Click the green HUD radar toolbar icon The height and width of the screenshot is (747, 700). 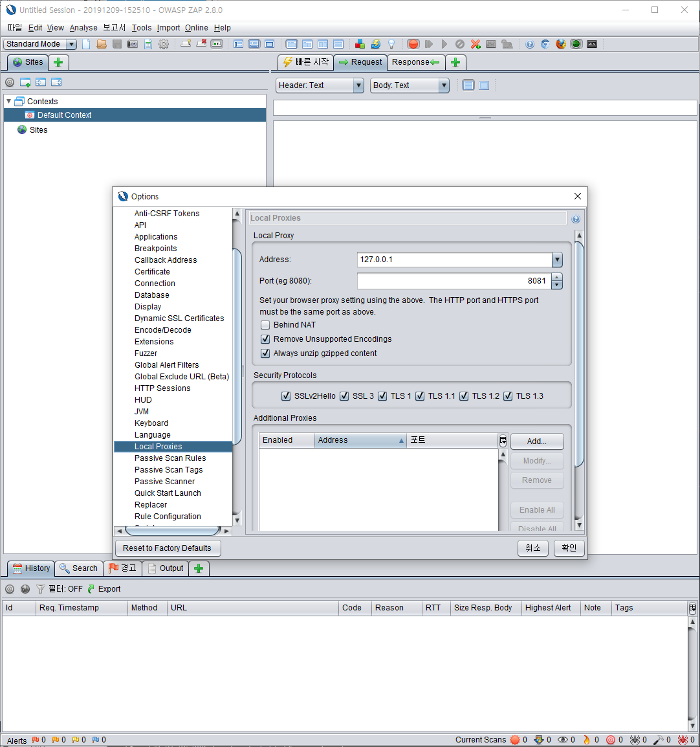[x=576, y=44]
